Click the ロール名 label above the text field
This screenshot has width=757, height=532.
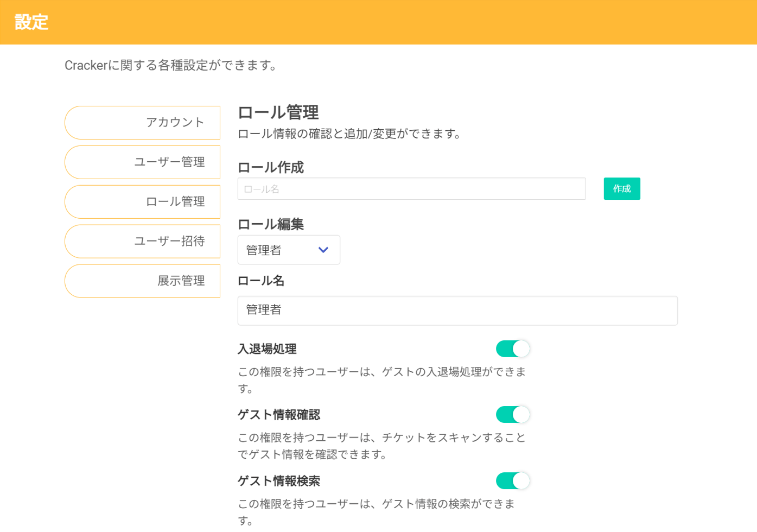(x=261, y=281)
